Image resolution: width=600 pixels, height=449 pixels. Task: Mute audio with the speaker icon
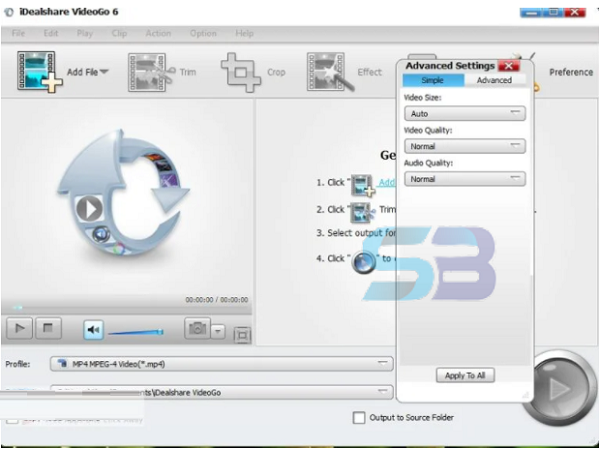pyautogui.click(x=93, y=329)
